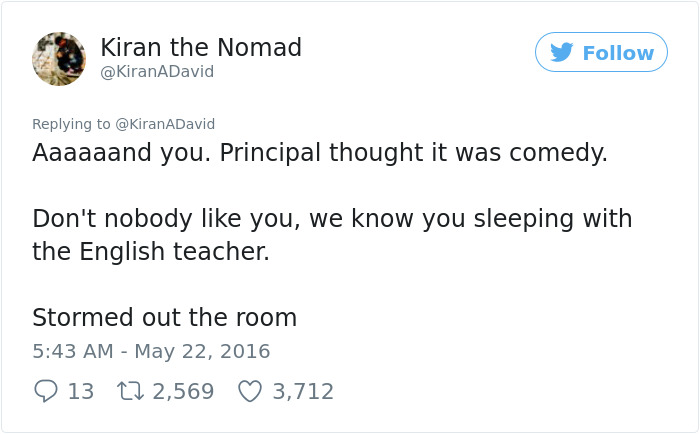700x434 pixels.
Task: Click the "Replying to" label text
Action: [71, 124]
